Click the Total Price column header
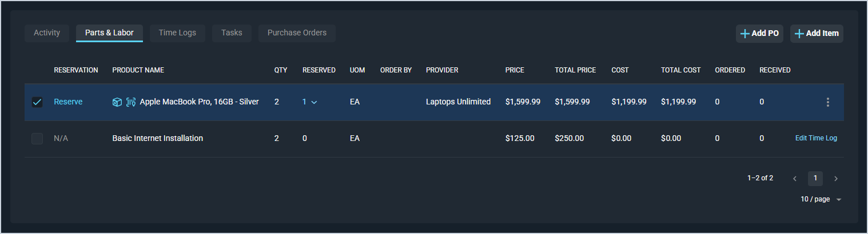The height and width of the screenshot is (234, 868). (x=575, y=70)
